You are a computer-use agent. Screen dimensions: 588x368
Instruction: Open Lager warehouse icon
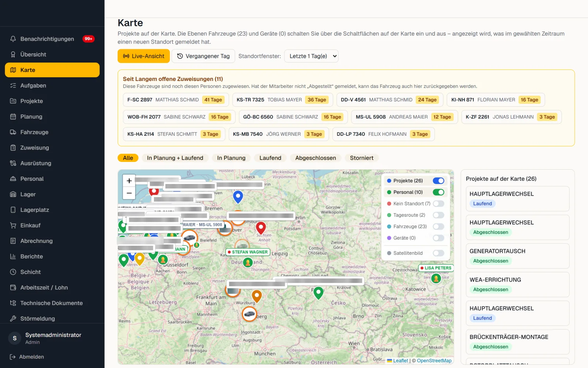pos(13,194)
